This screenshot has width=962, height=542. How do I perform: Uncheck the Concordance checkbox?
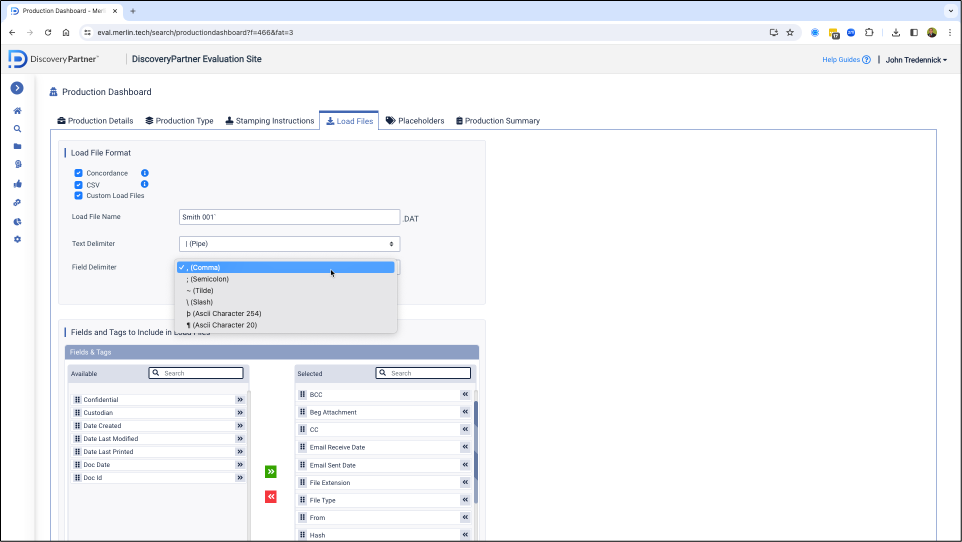[79, 173]
